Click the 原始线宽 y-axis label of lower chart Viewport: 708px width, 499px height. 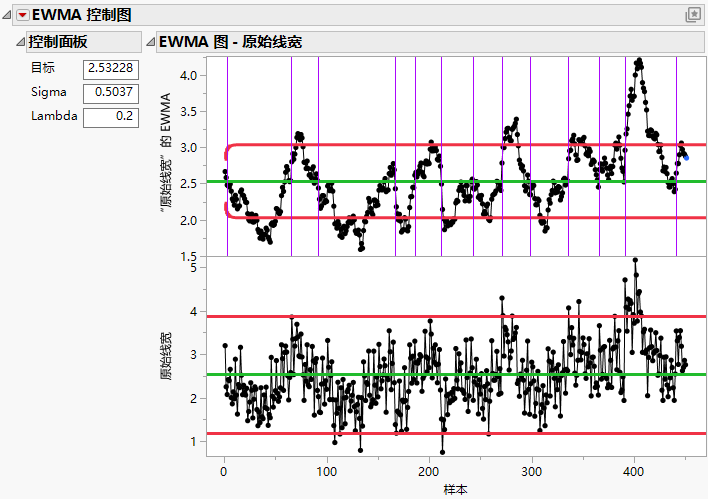[166, 356]
